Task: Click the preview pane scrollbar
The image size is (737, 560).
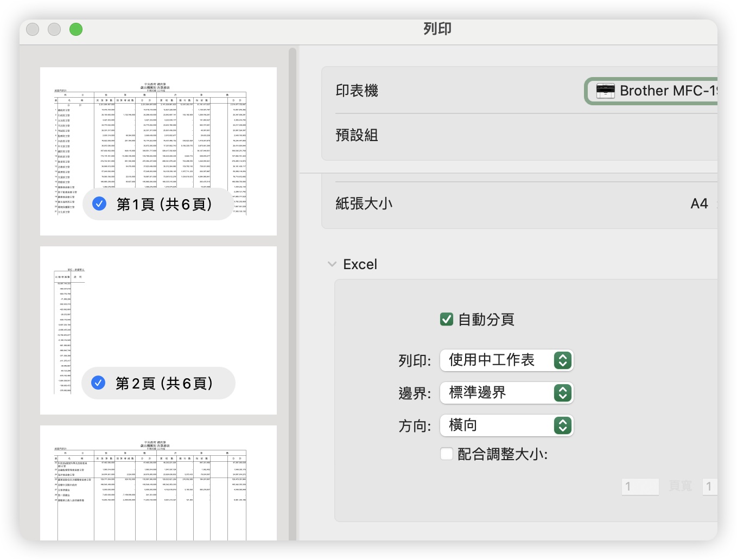Action: [293, 294]
